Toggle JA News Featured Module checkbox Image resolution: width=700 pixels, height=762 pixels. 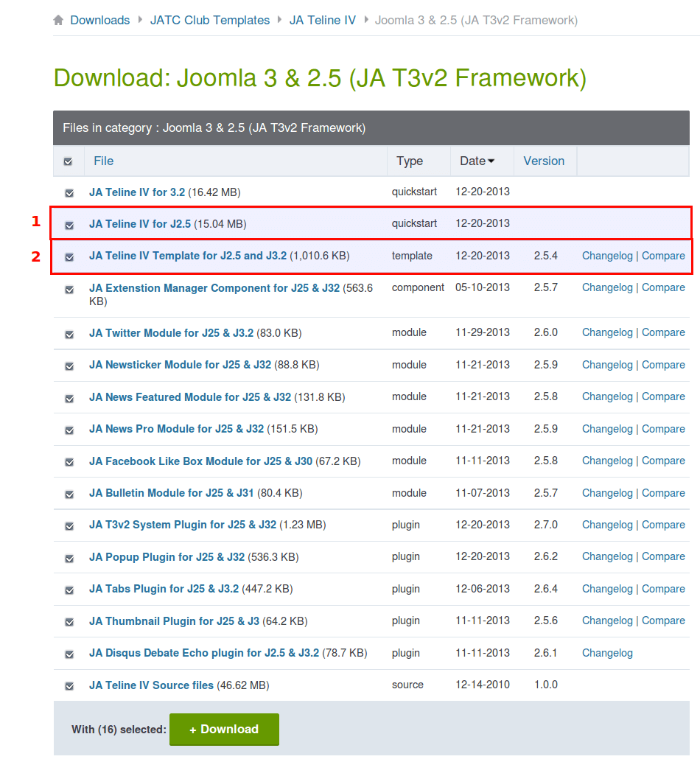tap(69, 399)
